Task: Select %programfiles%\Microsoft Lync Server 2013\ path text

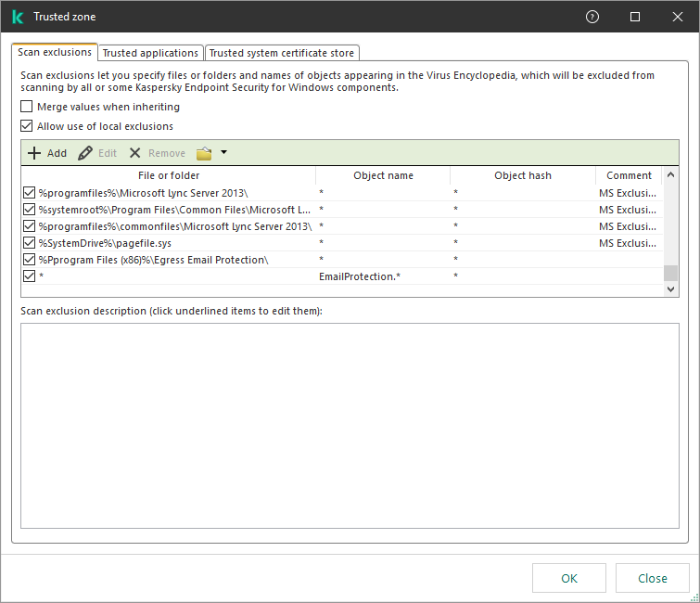Action: 144,193
